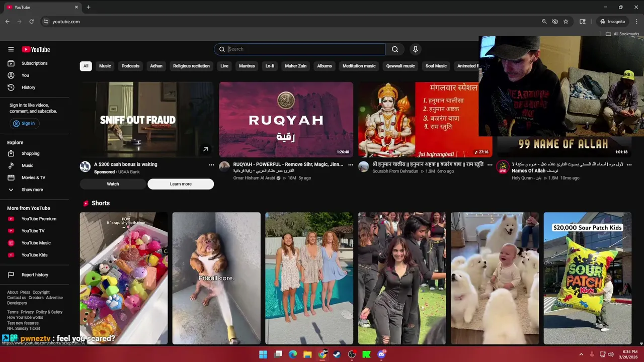The height and width of the screenshot is (362, 644).
Task: Reload the page with the browser refresh icon
Action: 31,22
